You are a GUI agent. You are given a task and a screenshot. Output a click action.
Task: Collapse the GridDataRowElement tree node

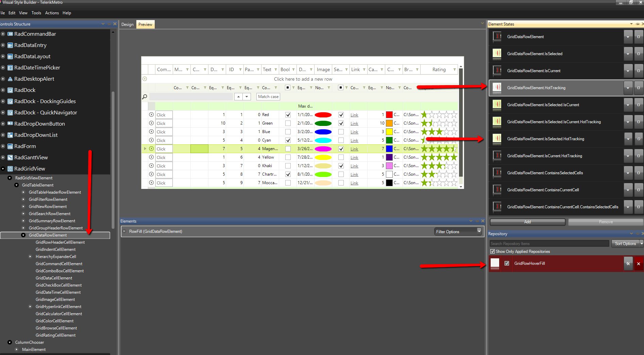click(23, 235)
